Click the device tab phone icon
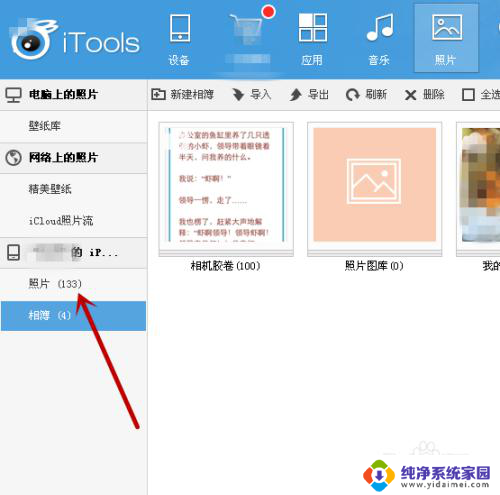This screenshot has height=495, width=500. (x=180, y=28)
